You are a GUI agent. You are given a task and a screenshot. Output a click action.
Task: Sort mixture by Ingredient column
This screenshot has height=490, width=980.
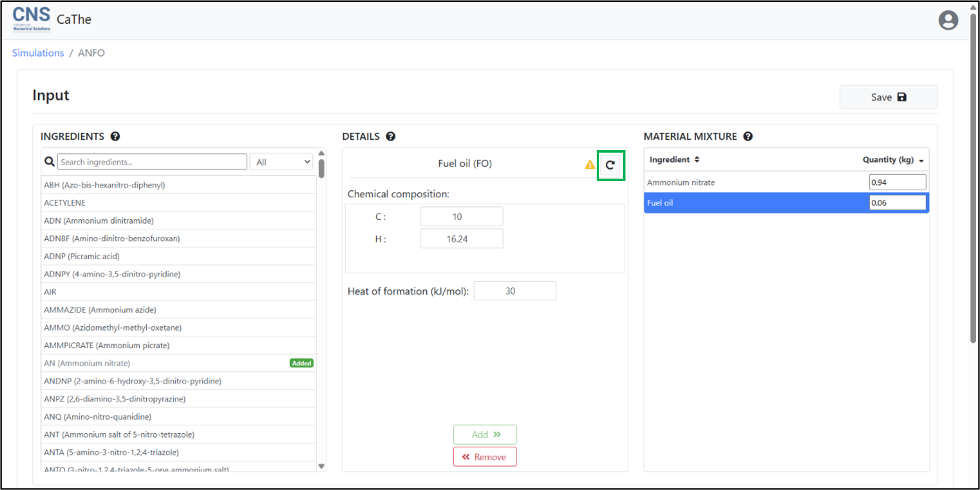(674, 160)
